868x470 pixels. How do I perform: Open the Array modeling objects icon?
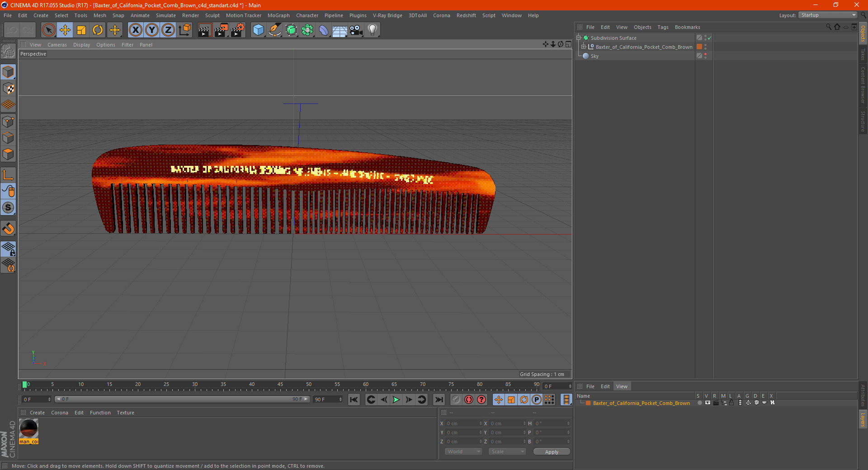pos(307,30)
